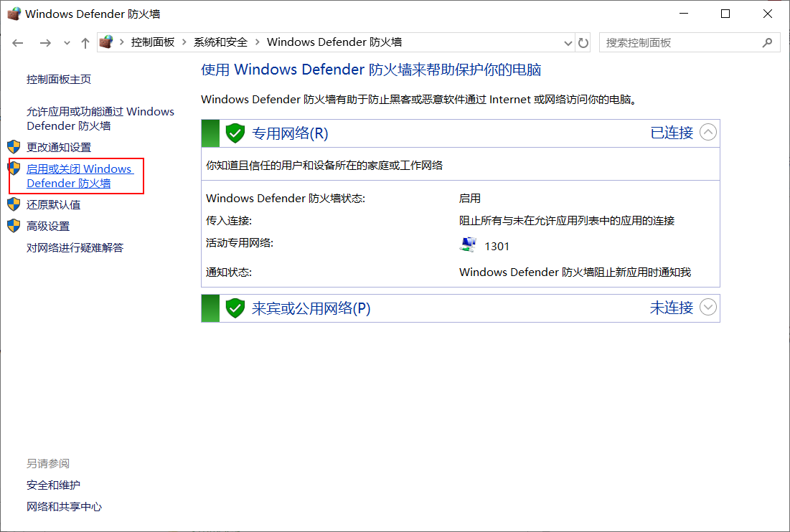Image resolution: width=790 pixels, height=532 pixels.
Task: Click the green shield icon for 专用网络
Action: (x=235, y=133)
